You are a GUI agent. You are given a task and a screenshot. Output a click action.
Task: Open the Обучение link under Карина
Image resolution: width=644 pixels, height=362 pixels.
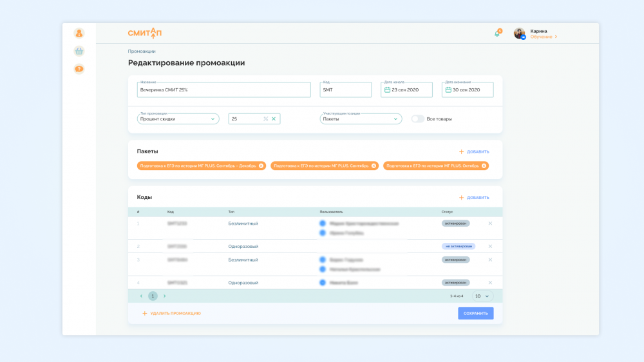point(544,37)
